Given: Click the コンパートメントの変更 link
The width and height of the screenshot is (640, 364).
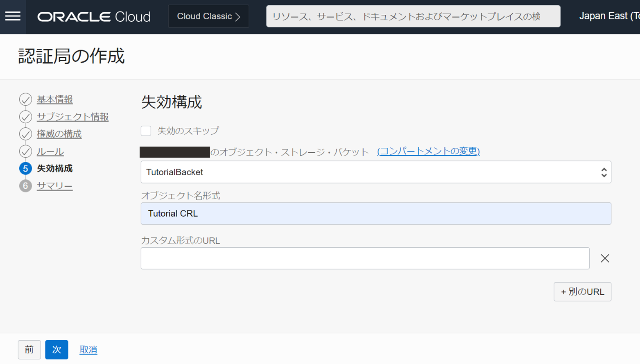Looking at the screenshot, I should [x=428, y=151].
